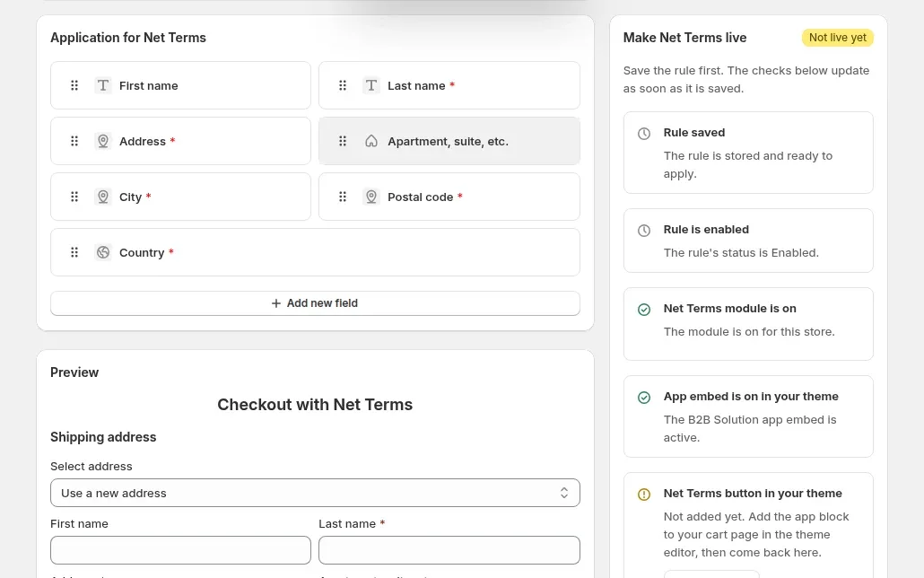Click the Net Terms module is on card

coord(748,324)
